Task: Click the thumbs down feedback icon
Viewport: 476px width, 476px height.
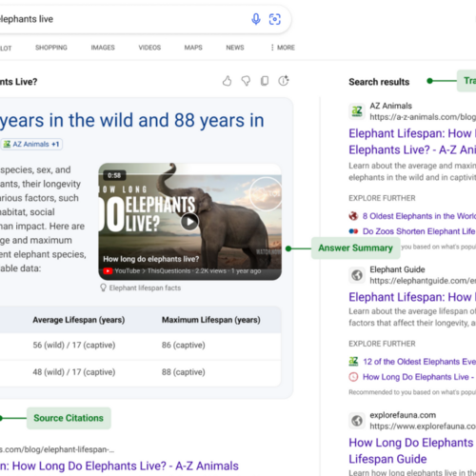Action: pos(246,81)
